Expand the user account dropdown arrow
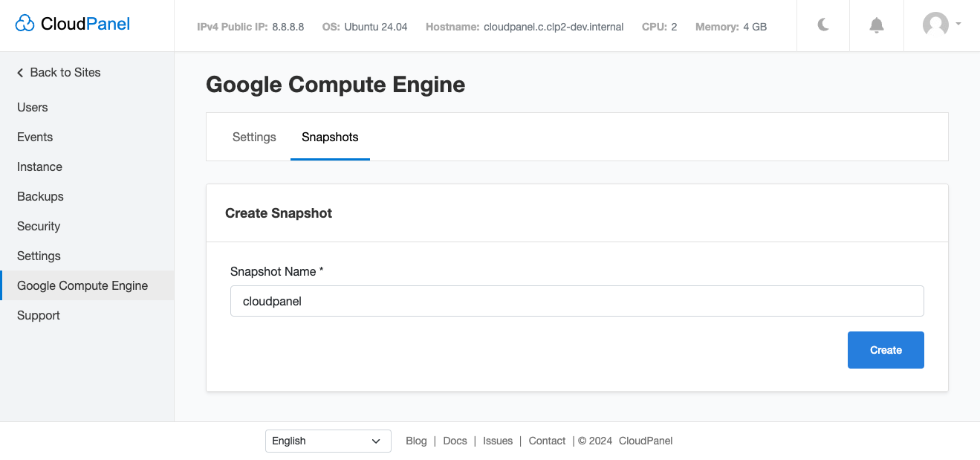The height and width of the screenshot is (460, 980). 958,24
